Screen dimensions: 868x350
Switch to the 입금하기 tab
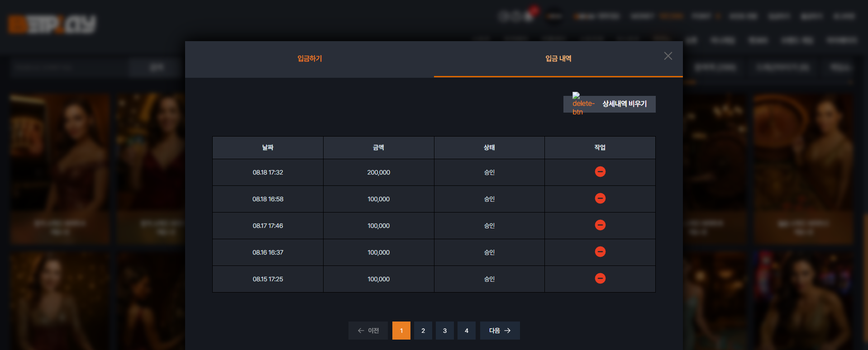[x=310, y=59]
